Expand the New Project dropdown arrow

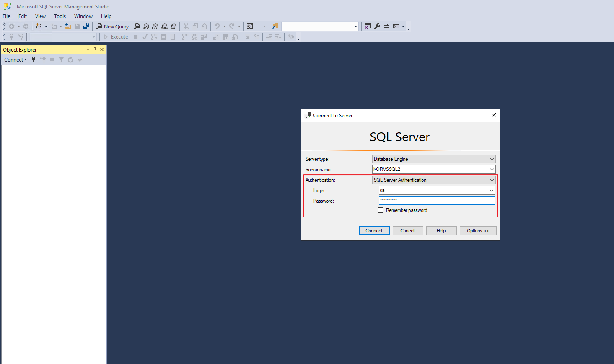(x=46, y=26)
